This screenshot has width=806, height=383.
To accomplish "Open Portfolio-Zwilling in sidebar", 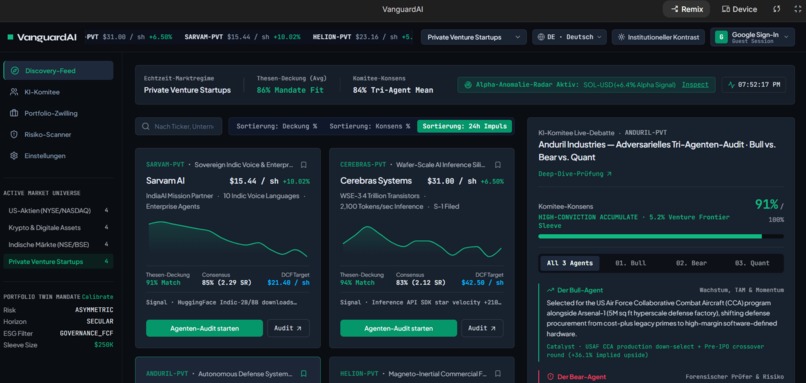I will [x=58, y=113].
